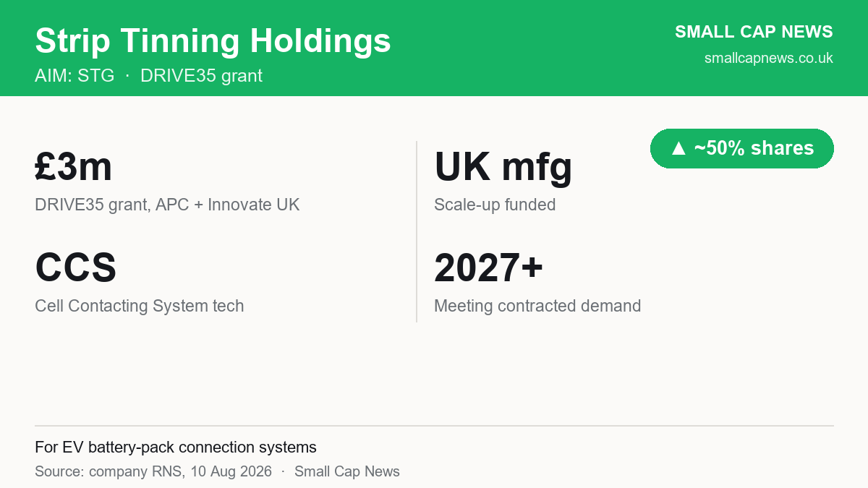
Task: Click the DRIVE35 grant subtitle in header
Action: [201, 75]
